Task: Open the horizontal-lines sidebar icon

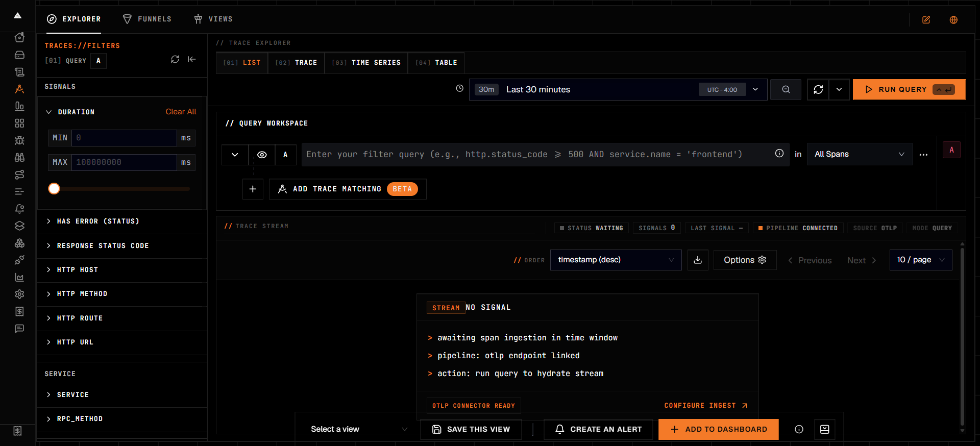Action: tap(19, 191)
